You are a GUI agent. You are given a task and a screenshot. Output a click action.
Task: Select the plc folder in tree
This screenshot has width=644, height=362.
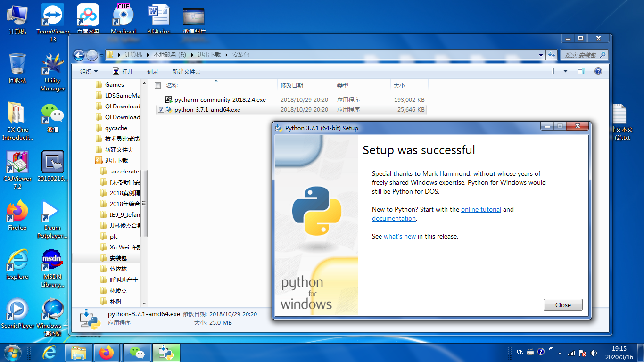pyautogui.click(x=114, y=237)
